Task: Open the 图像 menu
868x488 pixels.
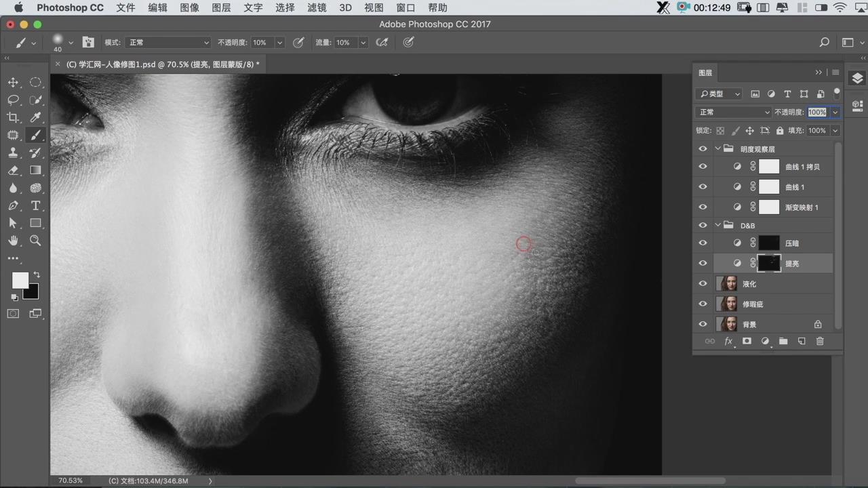Action: coord(189,7)
